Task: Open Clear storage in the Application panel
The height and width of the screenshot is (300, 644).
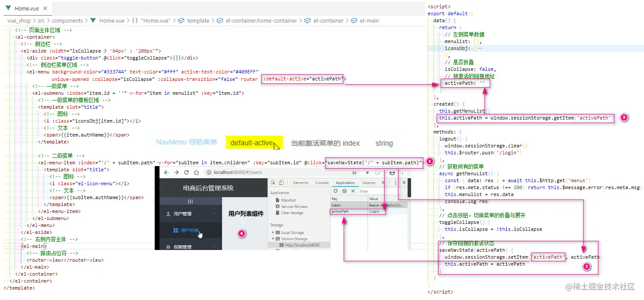Action: (289, 213)
